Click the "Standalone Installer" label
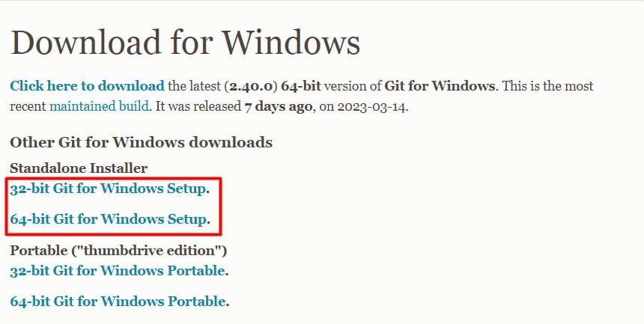 79,168
